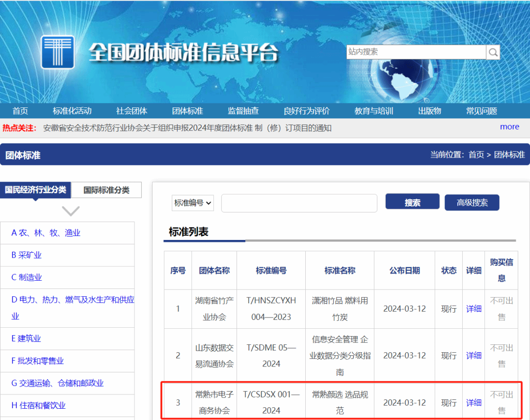The width and height of the screenshot is (530, 420).
Task: Select category A 农、林、牧、渔业
Action: [46, 233]
